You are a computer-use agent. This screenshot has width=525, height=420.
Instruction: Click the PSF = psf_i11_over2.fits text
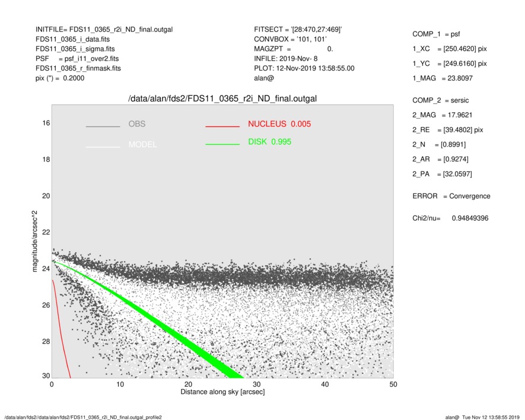click(x=77, y=59)
